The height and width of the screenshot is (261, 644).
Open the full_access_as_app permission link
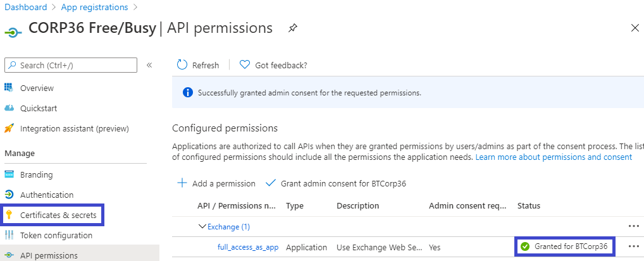(248, 247)
